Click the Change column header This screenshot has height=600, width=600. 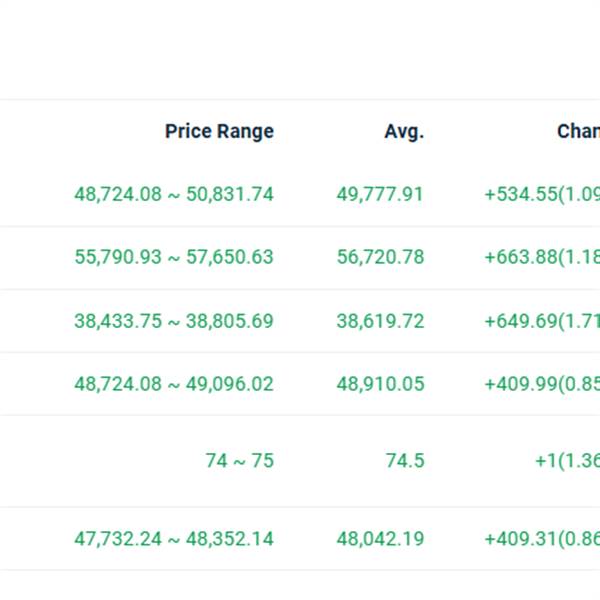[578, 131]
